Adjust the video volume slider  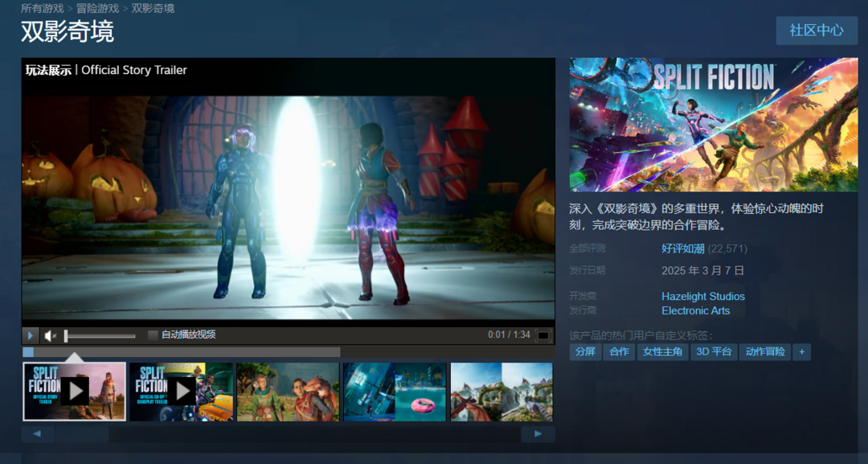(100, 335)
